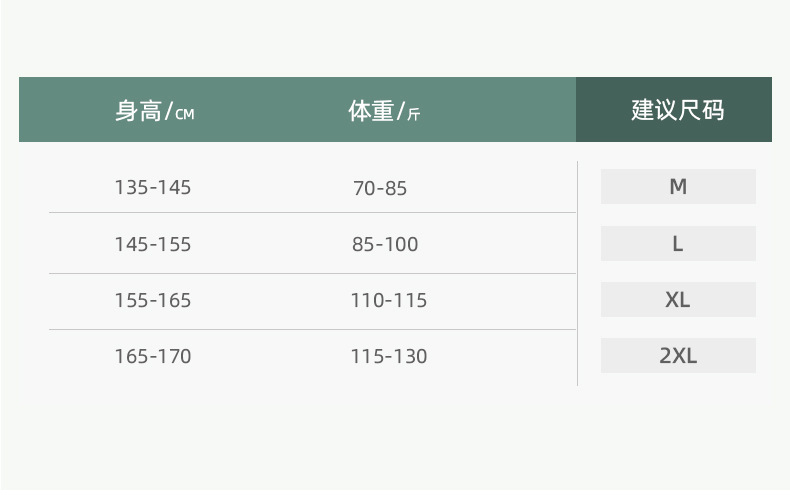The height and width of the screenshot is (501, 790).
Task: Click the row divider below 145-155
Action: 312,273
